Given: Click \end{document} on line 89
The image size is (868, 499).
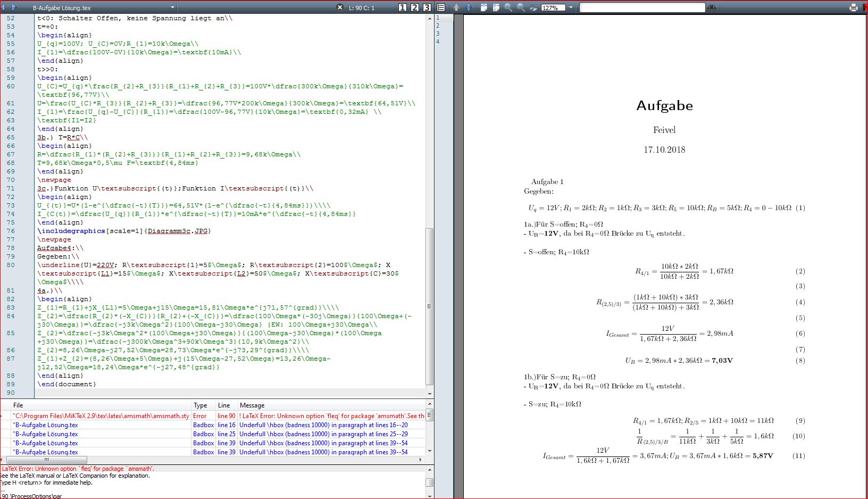Looking at the screenshot, I should pos(66,384).
